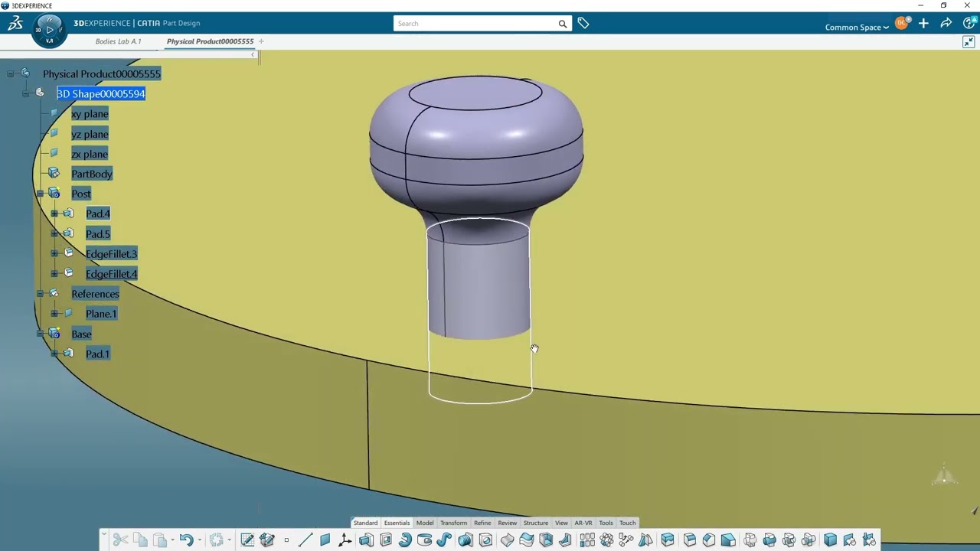The height and width of the screenshot is (551, 980).
Task: Select the Rib sweep tool
Action: tap(444, 540)
